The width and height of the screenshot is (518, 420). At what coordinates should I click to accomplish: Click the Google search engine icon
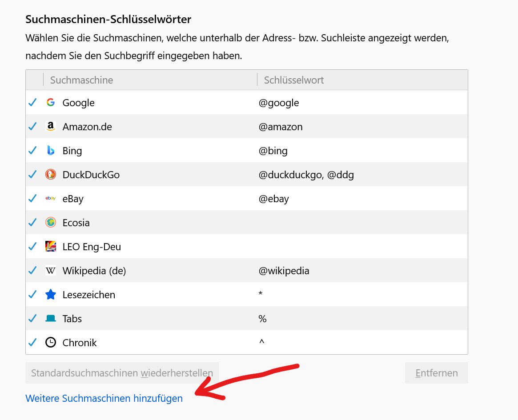[51, 103]
